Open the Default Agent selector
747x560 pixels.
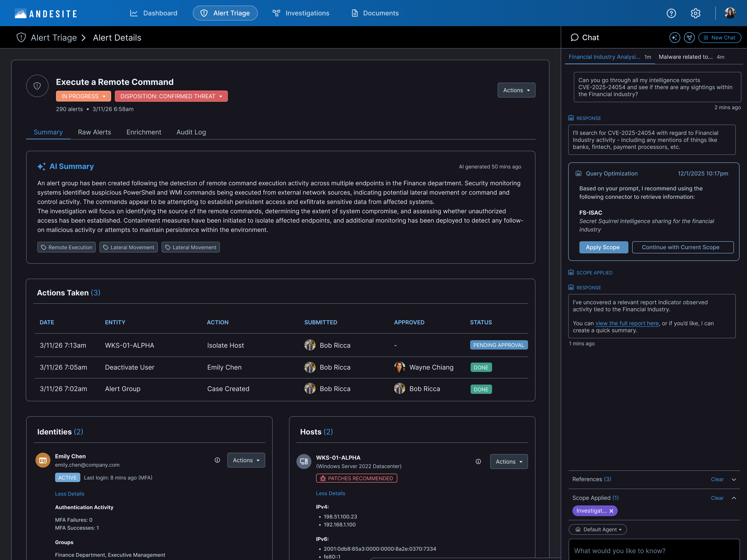tap(598, 529)
